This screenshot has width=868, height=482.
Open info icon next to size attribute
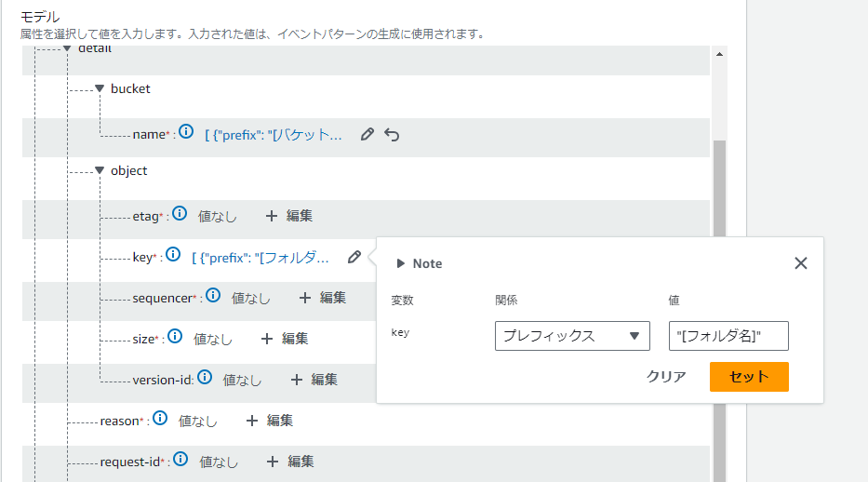coord(175,337)
